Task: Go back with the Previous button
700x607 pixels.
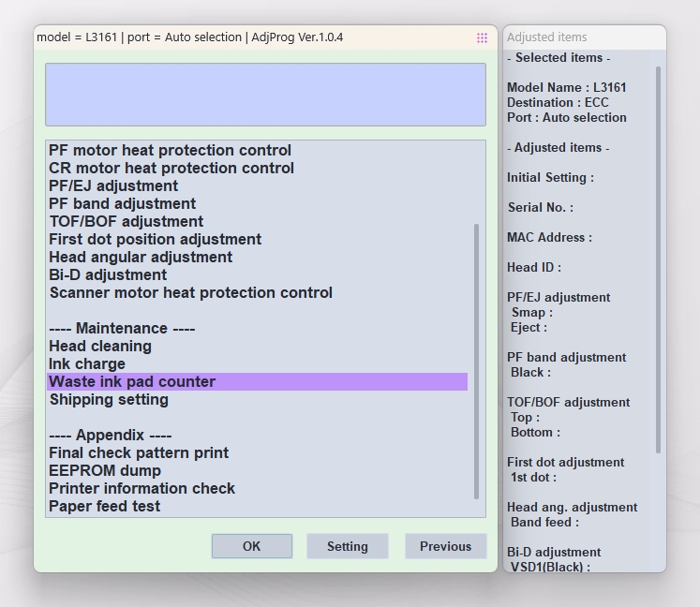Action: [445, 546]
